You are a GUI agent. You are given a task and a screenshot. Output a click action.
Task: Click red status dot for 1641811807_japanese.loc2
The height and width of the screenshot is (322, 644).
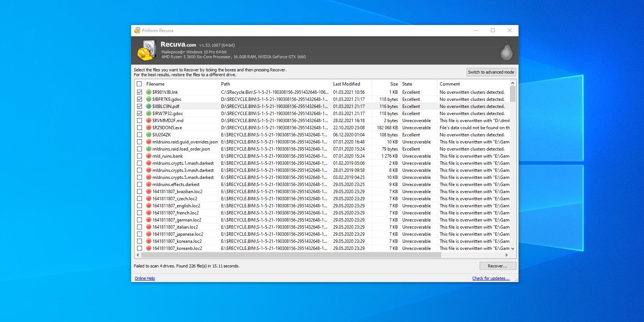(149, 234)
